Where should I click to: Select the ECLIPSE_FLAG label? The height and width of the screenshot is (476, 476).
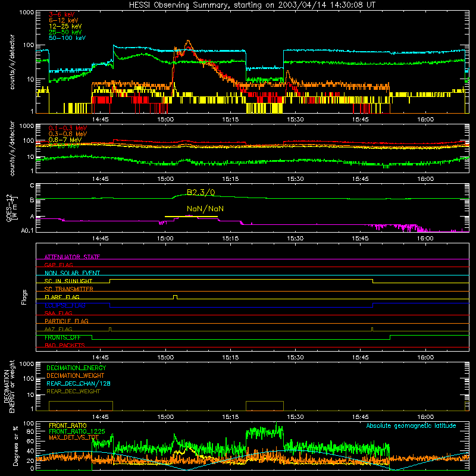point(65,305)
